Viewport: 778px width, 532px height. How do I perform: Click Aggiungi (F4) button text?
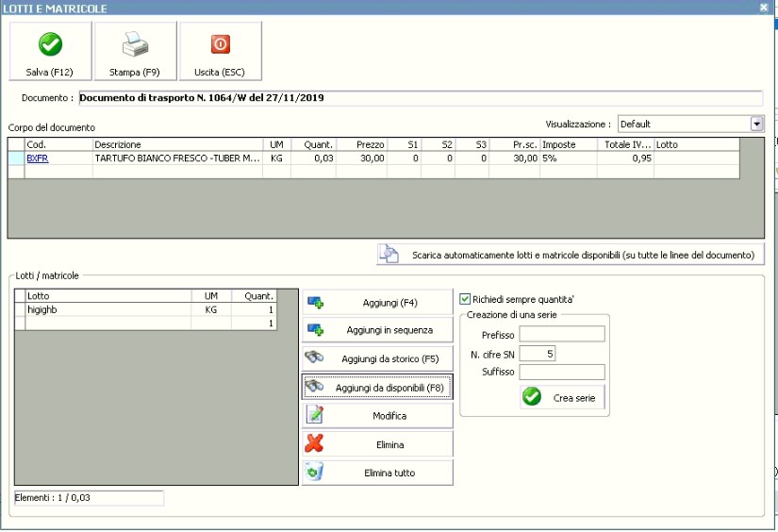point(390,303)
